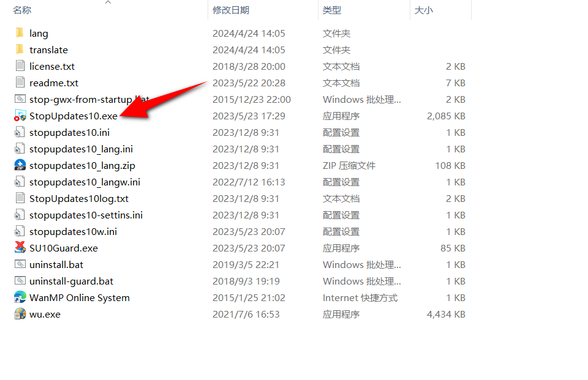Viewport: 588px width, 380px height.
Task: Click the stopupdates10_lang.ini file name
Action: click(81, 149)
